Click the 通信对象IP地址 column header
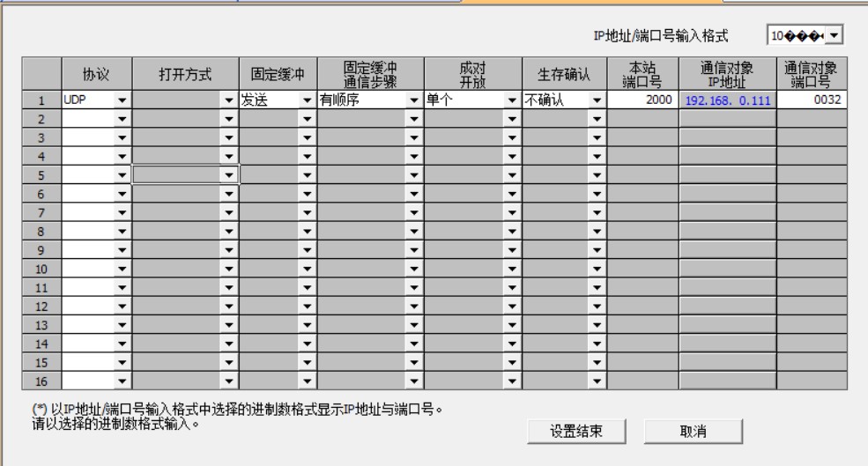This screenshot has width=868, height=466. (x=727, y=74)
